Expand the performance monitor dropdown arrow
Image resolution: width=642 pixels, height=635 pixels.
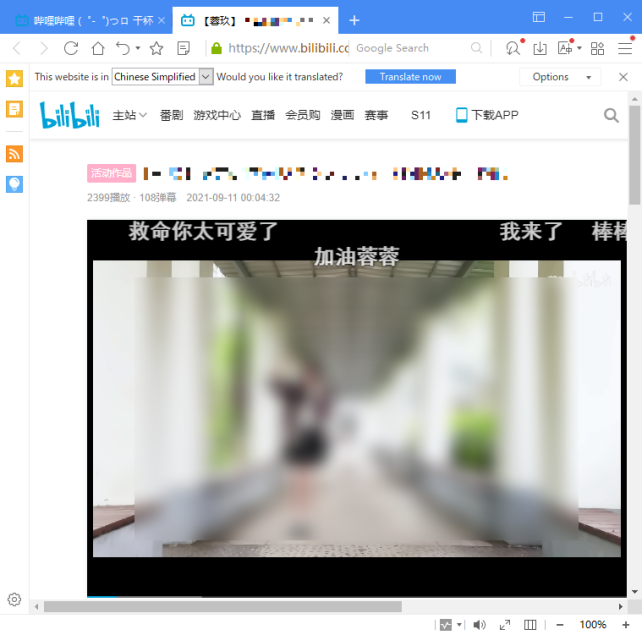tap(459, 625)
